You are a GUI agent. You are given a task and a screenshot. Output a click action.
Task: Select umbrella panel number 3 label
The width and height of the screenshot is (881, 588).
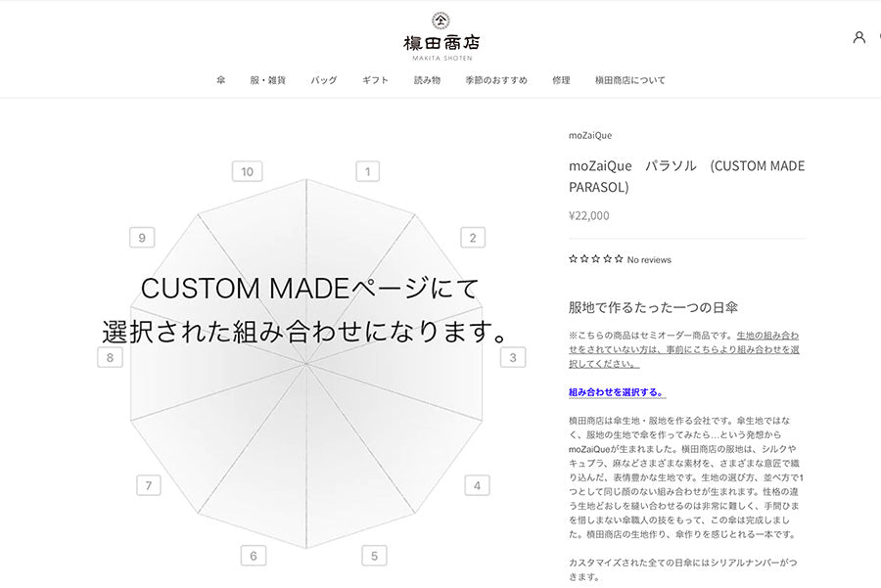tap(512, 357)
